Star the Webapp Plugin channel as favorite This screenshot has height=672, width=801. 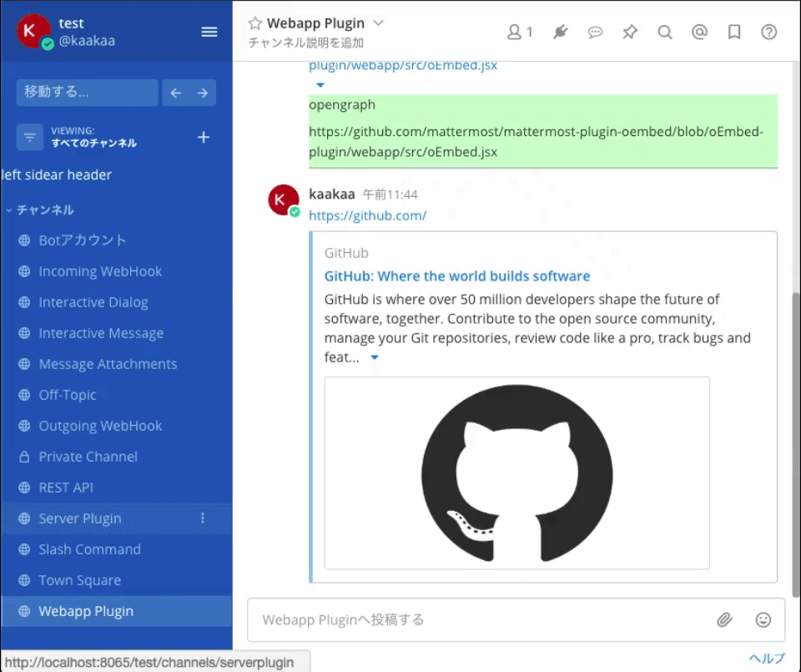255,23
